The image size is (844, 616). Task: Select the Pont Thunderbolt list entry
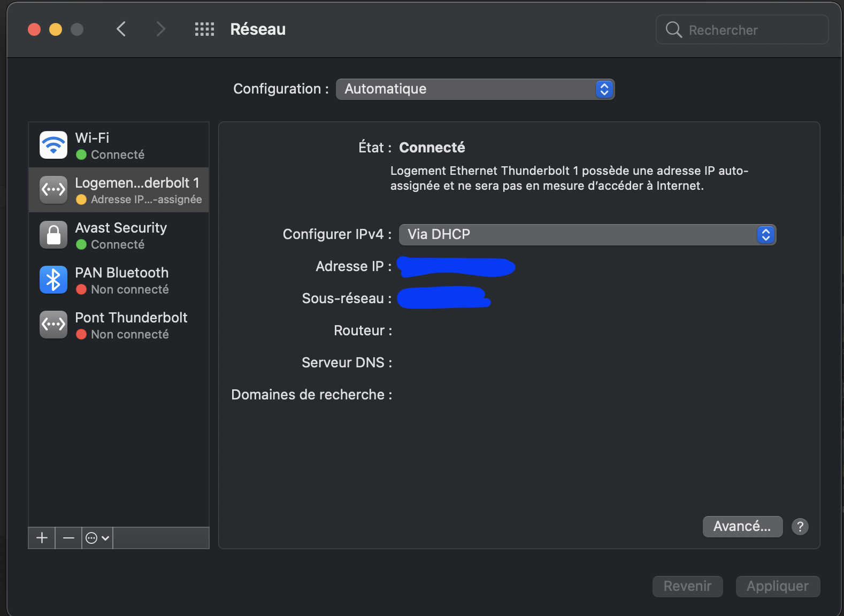[131, 325]
